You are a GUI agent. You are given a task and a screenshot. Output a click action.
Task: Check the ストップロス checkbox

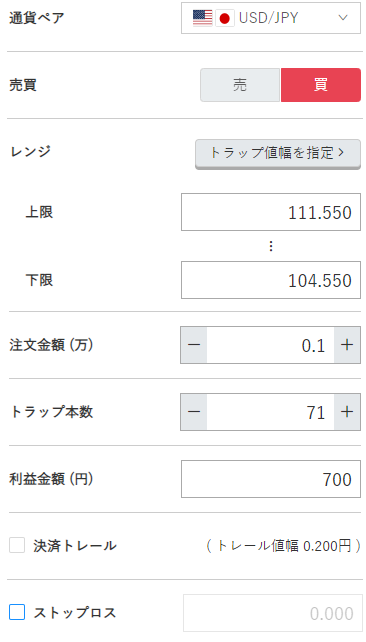point(17,613)
